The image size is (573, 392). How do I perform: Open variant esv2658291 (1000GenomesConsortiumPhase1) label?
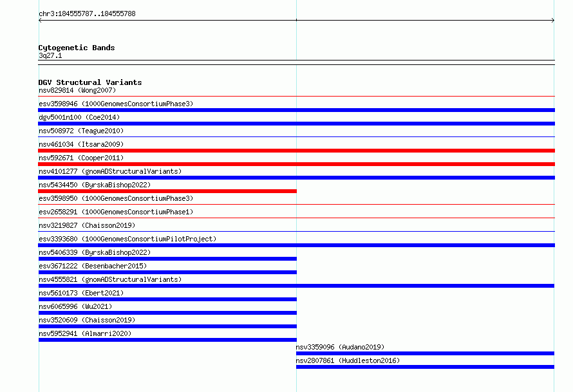tap(116, 212)
